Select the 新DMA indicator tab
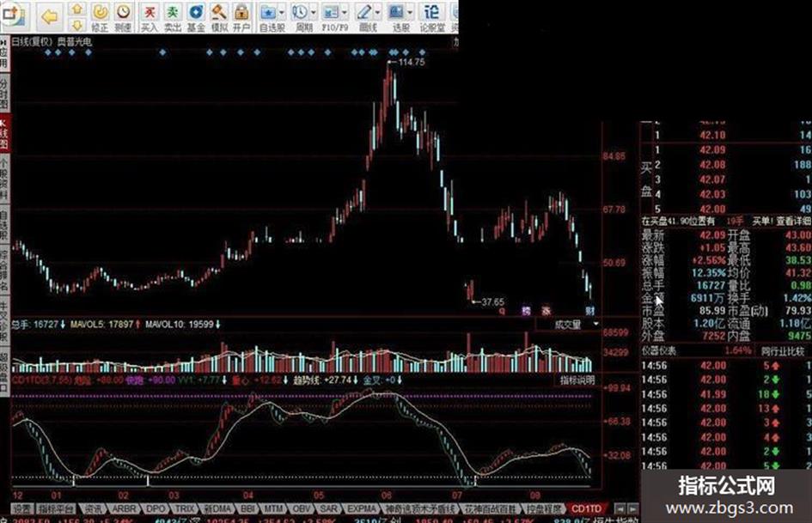The height and width of the screenshot is (523, 812). [x=217, y=509]
